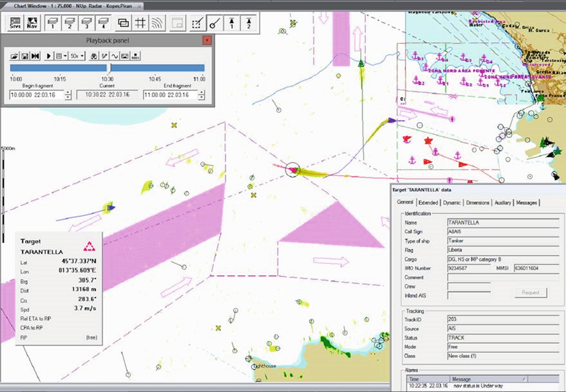Click the End fragment time field

[170, 95]
